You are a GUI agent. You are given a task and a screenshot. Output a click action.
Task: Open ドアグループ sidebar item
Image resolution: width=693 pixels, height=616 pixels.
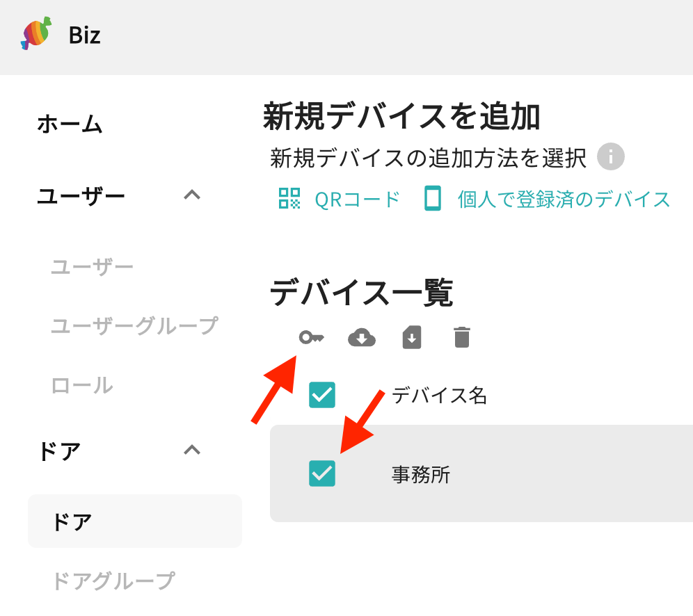point(113,581)
